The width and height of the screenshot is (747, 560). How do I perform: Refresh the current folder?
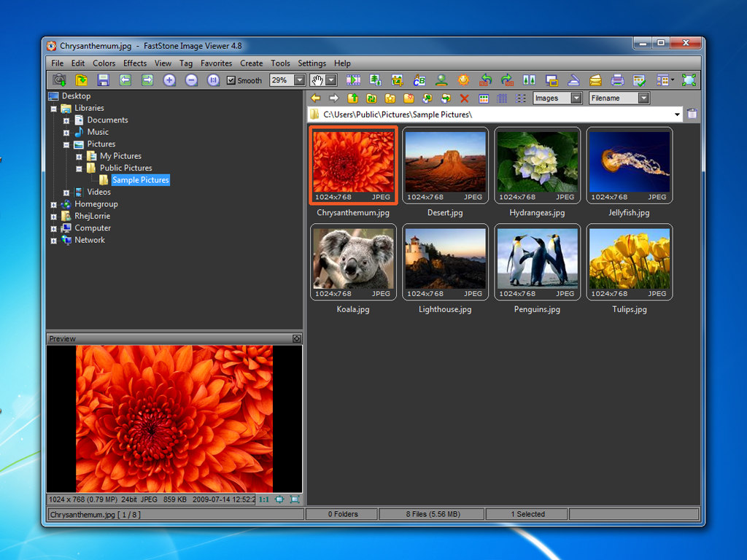(371, 98)
